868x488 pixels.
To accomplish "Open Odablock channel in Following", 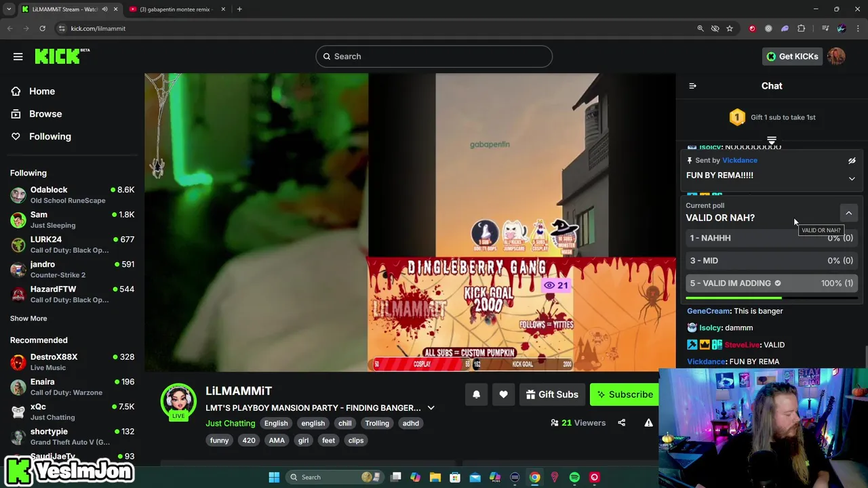I will (x=72, y=195).
